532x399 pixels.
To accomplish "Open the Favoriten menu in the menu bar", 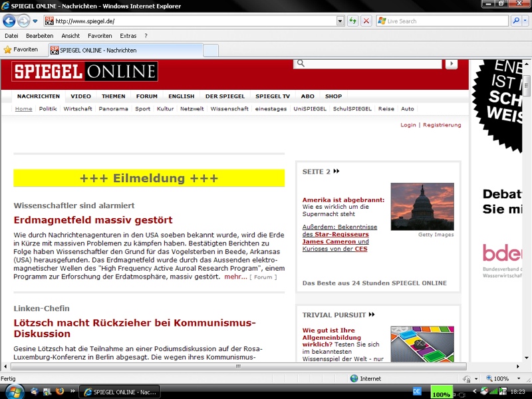I will point(100,36).
